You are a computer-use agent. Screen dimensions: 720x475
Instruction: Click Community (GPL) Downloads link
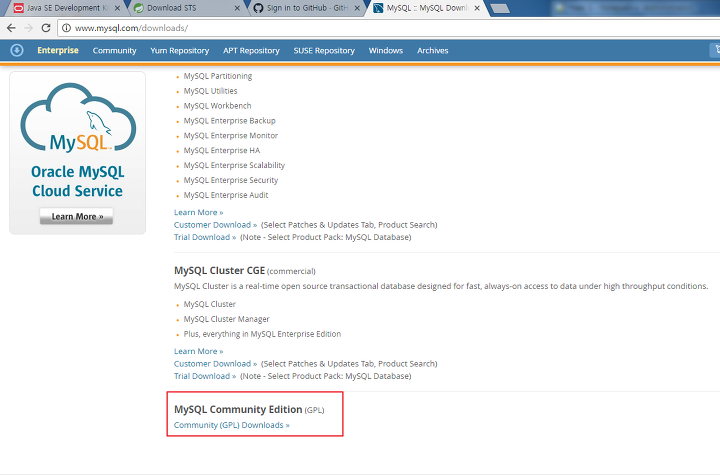231,425
